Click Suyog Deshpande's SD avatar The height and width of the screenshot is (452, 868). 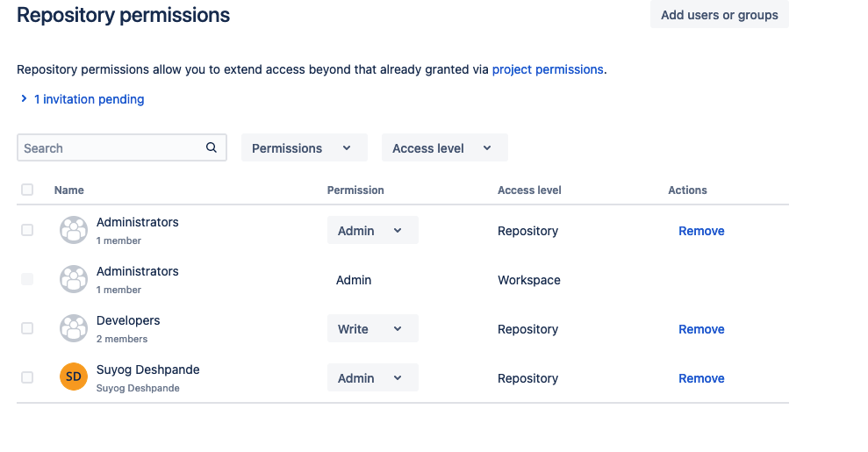pos(74,377)
